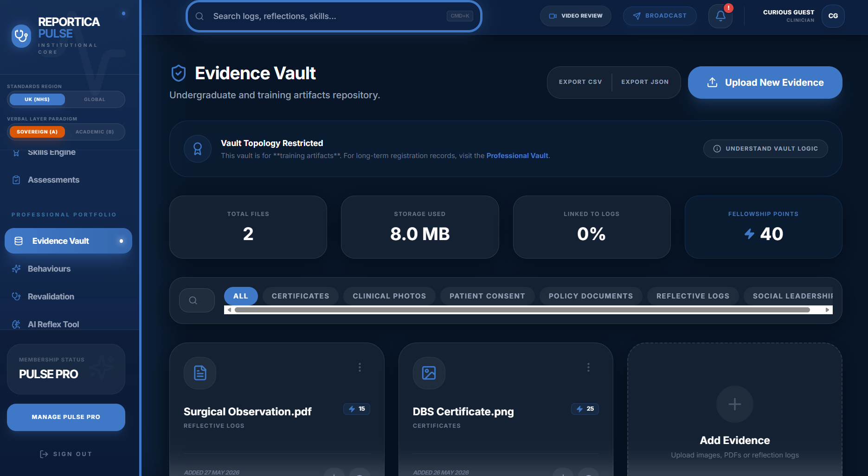
Task: Click the Pulse Pro membership status card
Action: (x=66, y=369)
